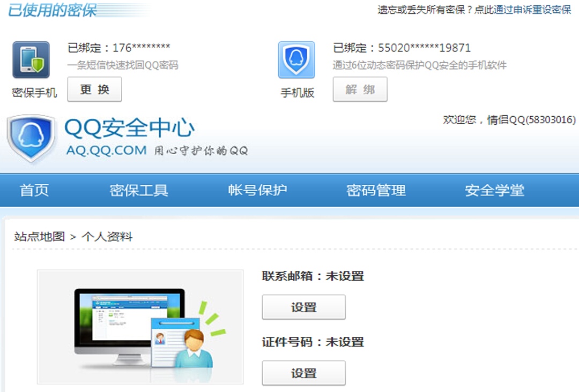
Task: Click the 欢迎您,情侣QQ(58303016) text
Action: pyautogui.click(x=509, y=120)
